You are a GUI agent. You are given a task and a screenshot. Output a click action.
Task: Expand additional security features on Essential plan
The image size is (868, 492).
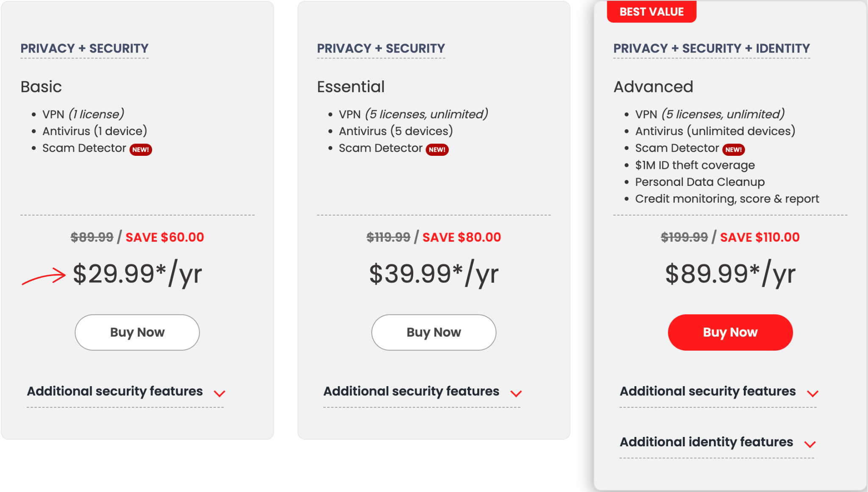[x=412, y=391]
